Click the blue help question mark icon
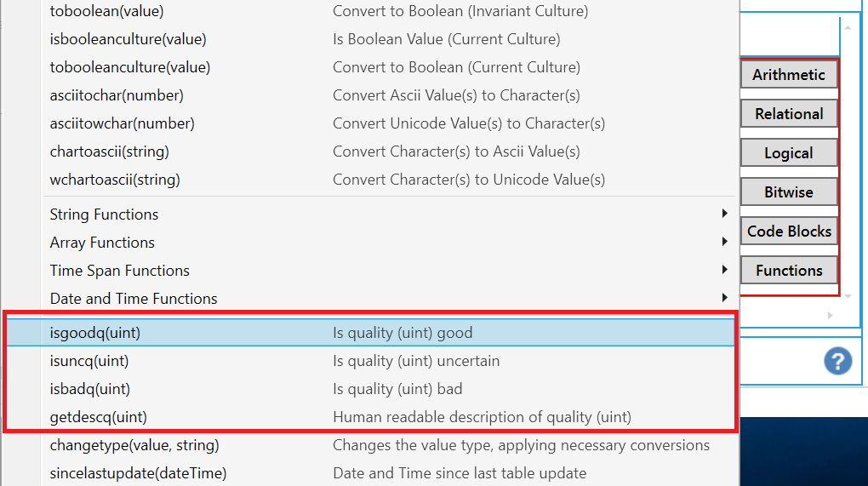This screenshot has width=868, height=486. tap(837, 360)
